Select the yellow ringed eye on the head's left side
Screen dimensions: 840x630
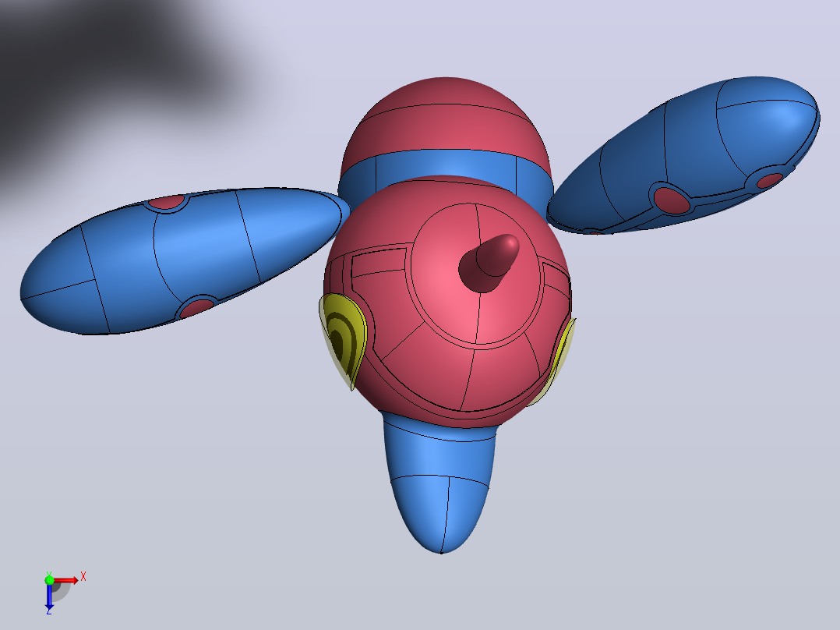point(344,340)
